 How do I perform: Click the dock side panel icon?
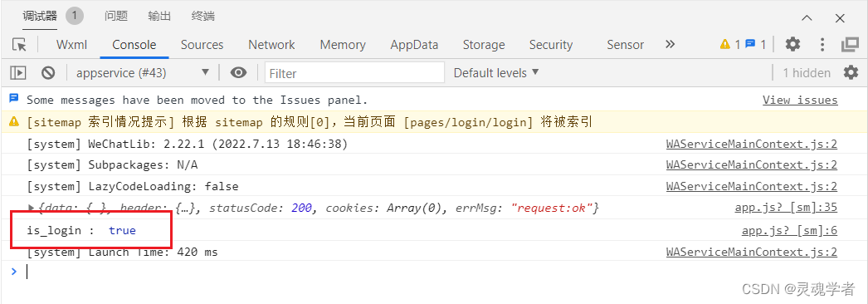(850, 44)
